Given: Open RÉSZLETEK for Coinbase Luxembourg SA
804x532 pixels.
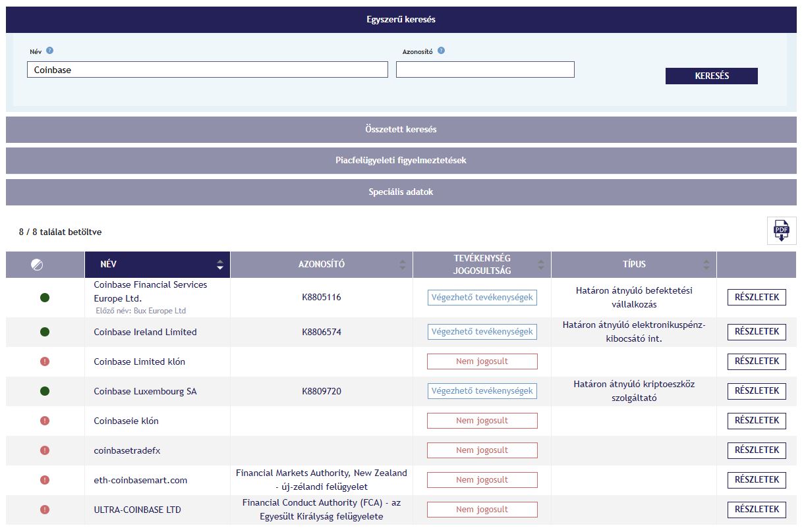Looking at the screenshot, I should (757, 391).
